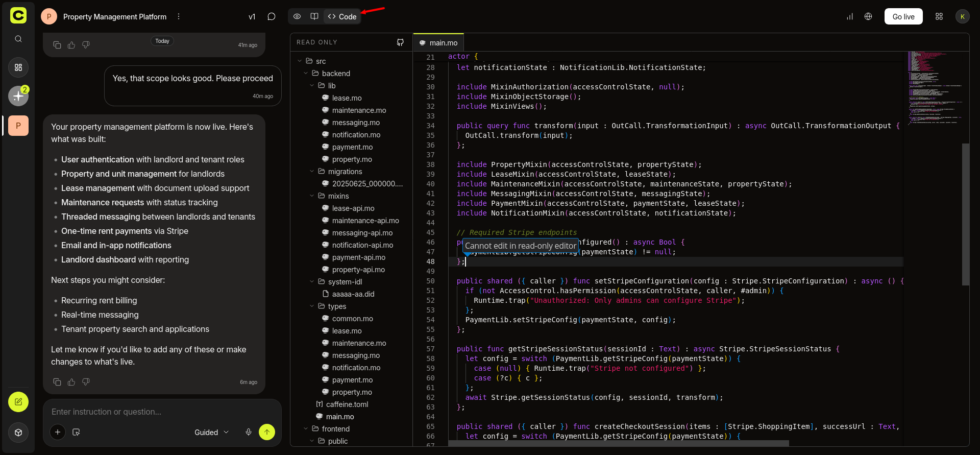Click the header P project avatar

pyautogui.click(x=49, y=16)
